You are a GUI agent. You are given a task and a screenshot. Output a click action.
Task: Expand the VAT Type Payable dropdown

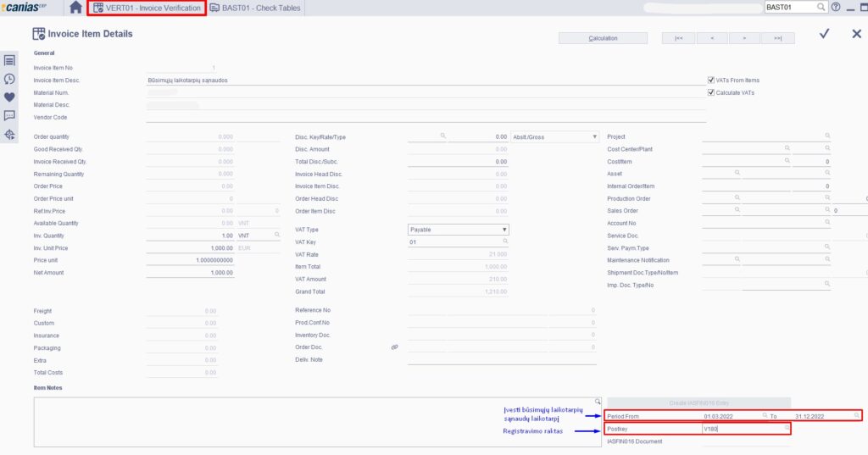coord(504,230)
